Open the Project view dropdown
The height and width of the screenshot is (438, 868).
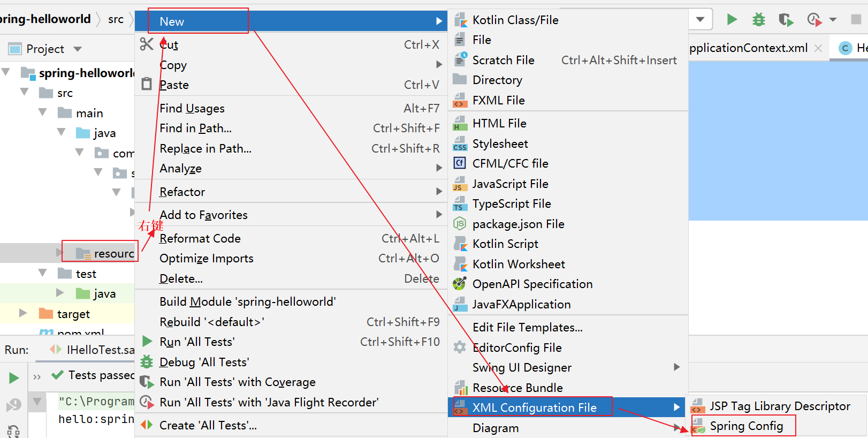(x=78, y=49)
